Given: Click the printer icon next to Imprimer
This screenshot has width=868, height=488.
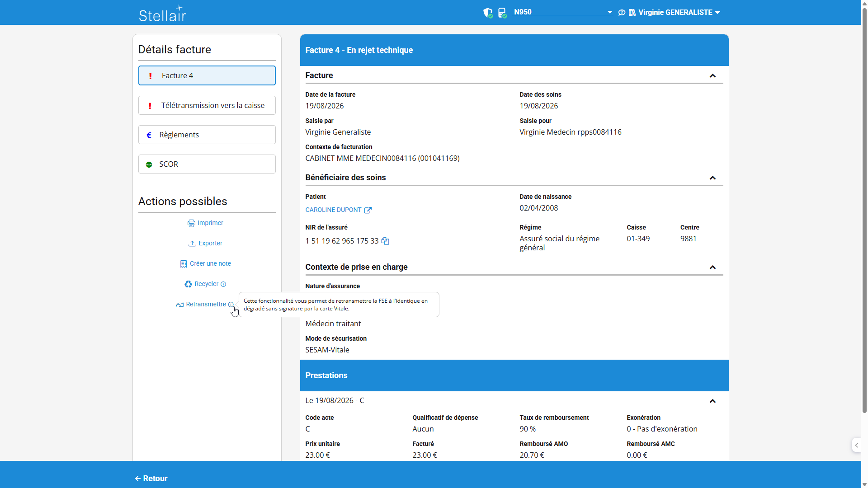Looking at the screenshot, I should click(191, 223).
